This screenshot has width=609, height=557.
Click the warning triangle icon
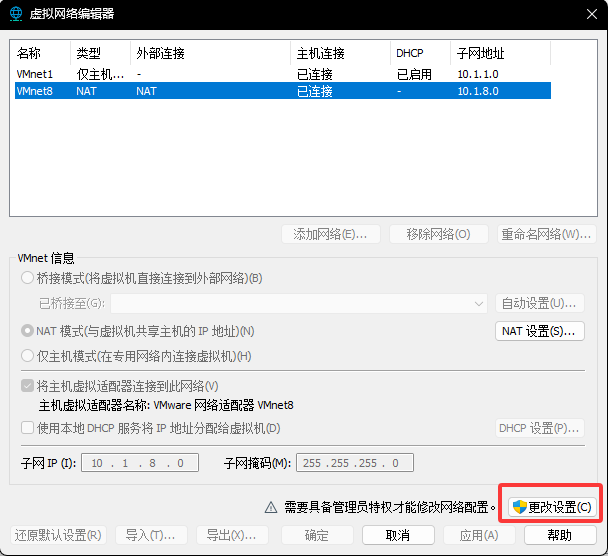tap(271, 507)
